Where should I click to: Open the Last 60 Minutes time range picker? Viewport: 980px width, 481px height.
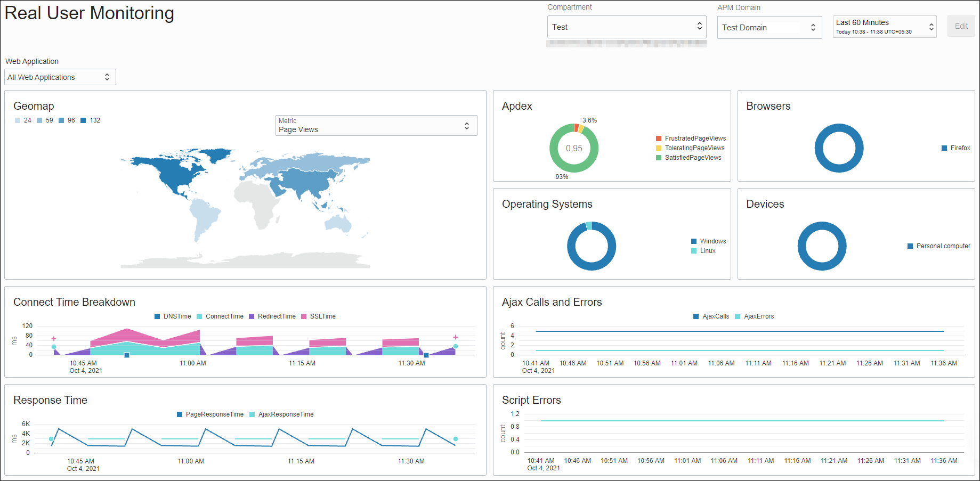click(884, 26)
